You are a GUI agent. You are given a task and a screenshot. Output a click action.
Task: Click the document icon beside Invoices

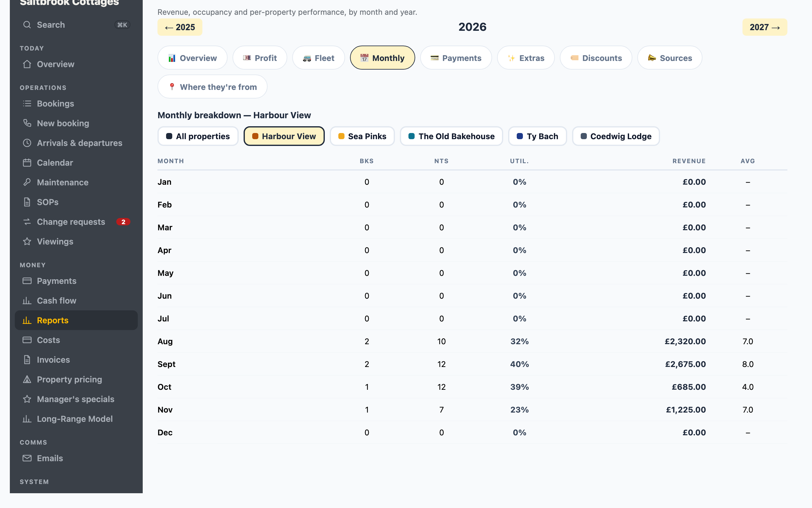click(x=27, y=360)
